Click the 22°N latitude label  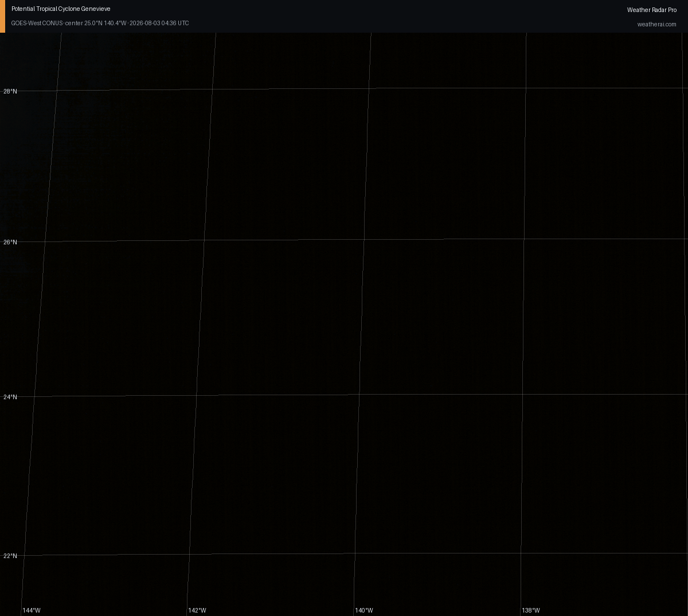[x=10, y=556]
